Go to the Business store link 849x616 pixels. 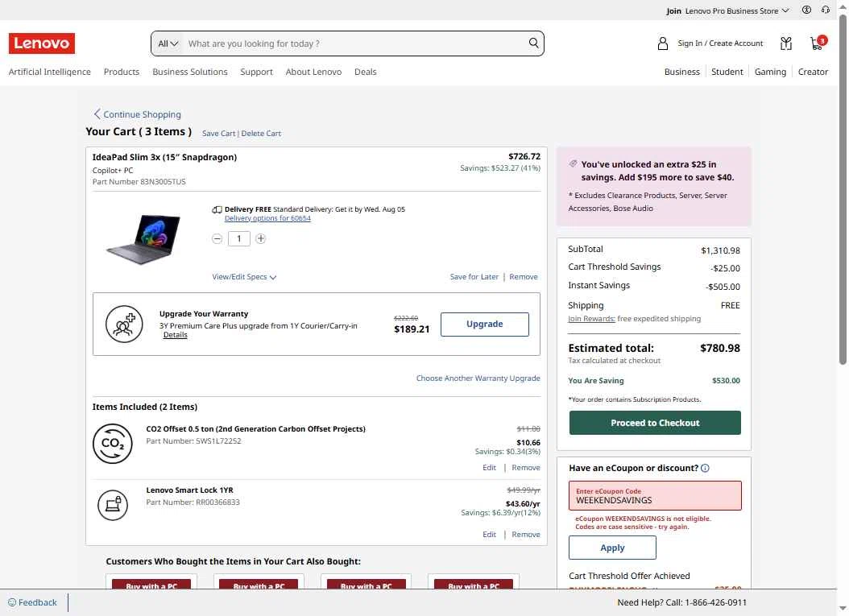point(681,72)
